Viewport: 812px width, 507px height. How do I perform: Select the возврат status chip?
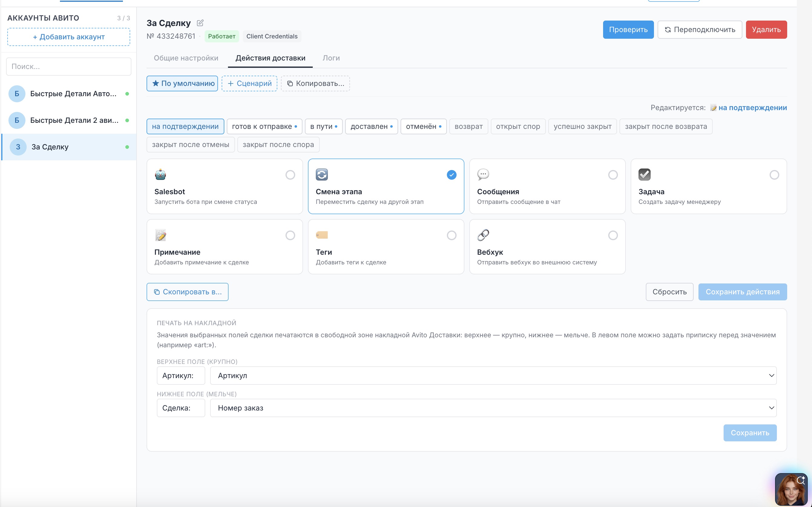tap(468, 126)
